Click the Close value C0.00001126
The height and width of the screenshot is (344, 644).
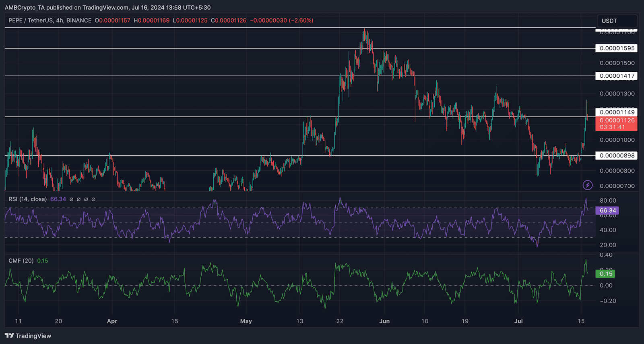click(229, 21)
